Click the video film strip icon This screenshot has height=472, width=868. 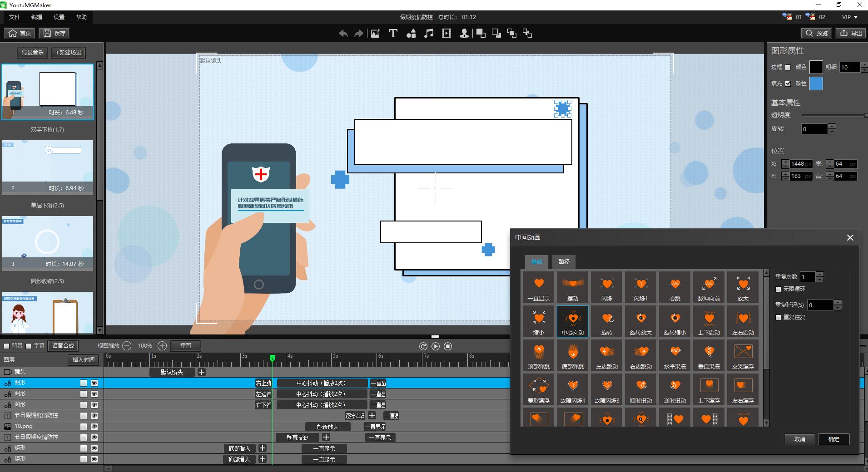(x=446, y=33)
